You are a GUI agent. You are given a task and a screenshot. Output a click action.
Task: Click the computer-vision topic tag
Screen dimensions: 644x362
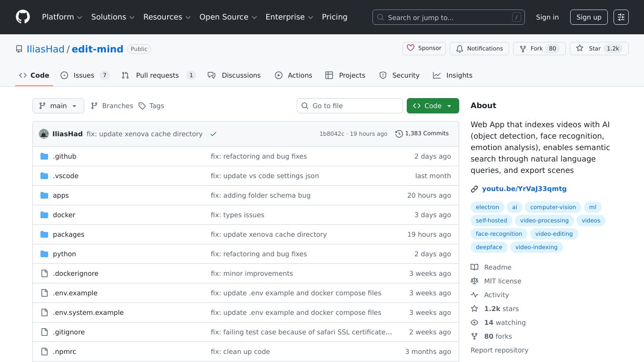point(553,207)
